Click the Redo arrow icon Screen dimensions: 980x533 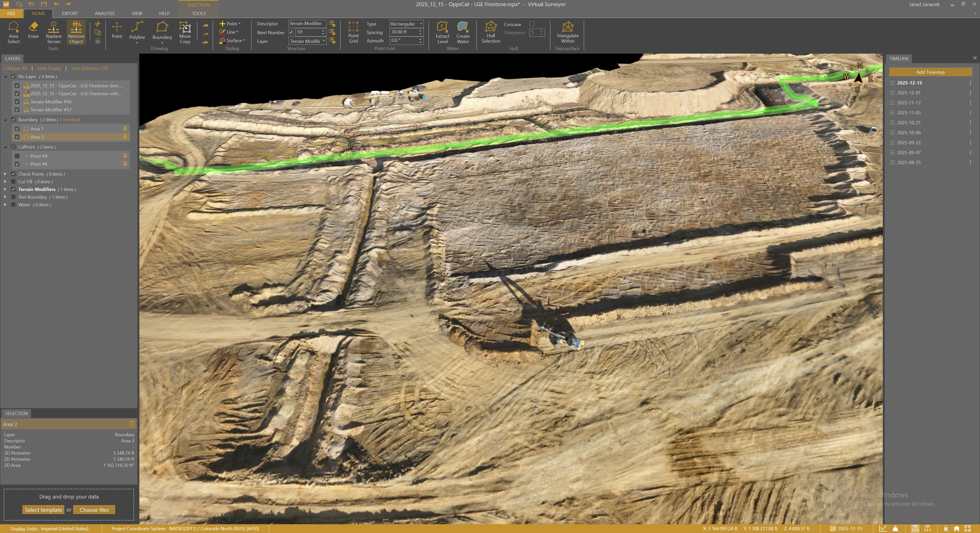point(68,4)
